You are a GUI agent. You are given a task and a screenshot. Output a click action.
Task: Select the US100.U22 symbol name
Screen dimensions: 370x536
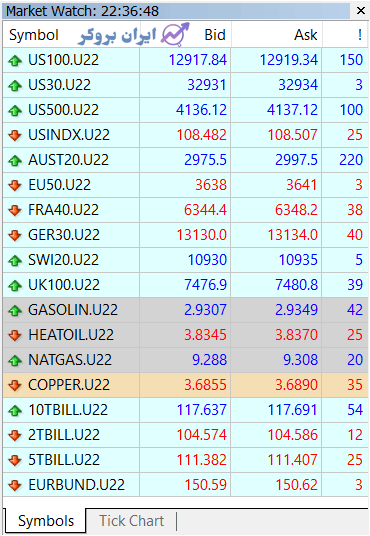tap(64, 60)
